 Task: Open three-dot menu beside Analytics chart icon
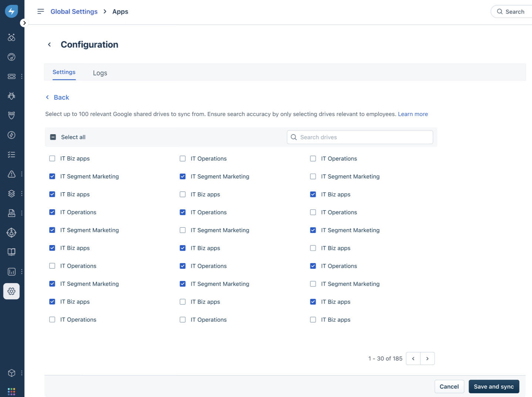pos(22,272)
